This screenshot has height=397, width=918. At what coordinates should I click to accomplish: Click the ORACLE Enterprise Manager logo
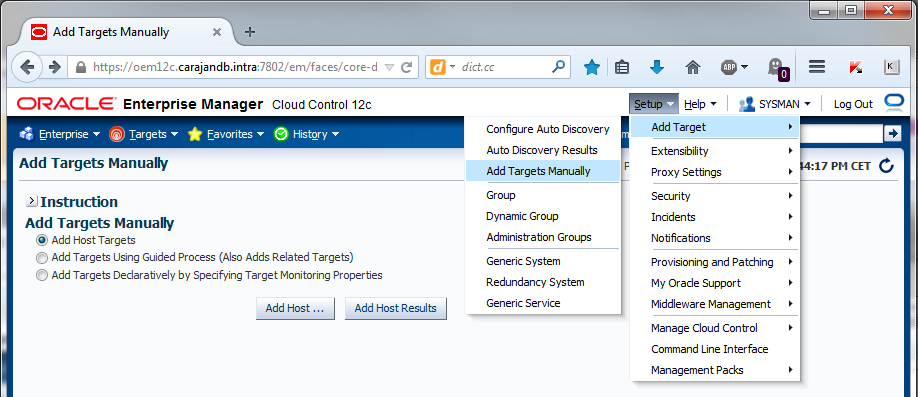[x=140, y=104]
